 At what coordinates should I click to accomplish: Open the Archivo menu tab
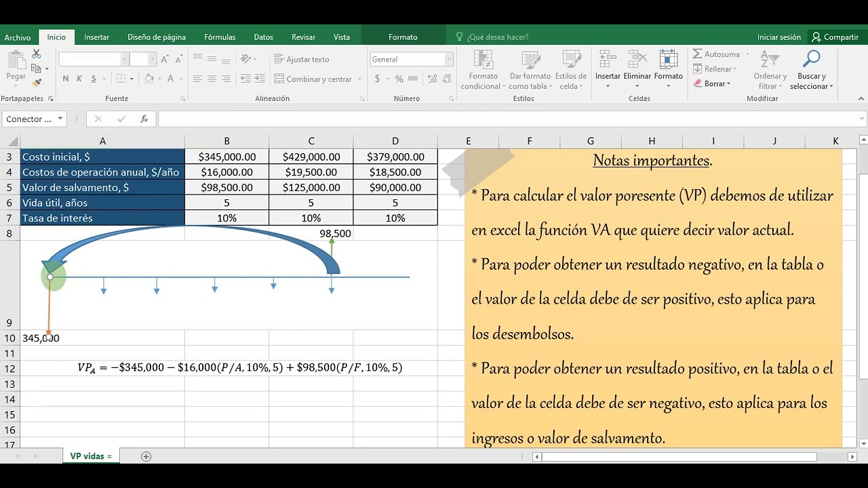tap(18, 37)
